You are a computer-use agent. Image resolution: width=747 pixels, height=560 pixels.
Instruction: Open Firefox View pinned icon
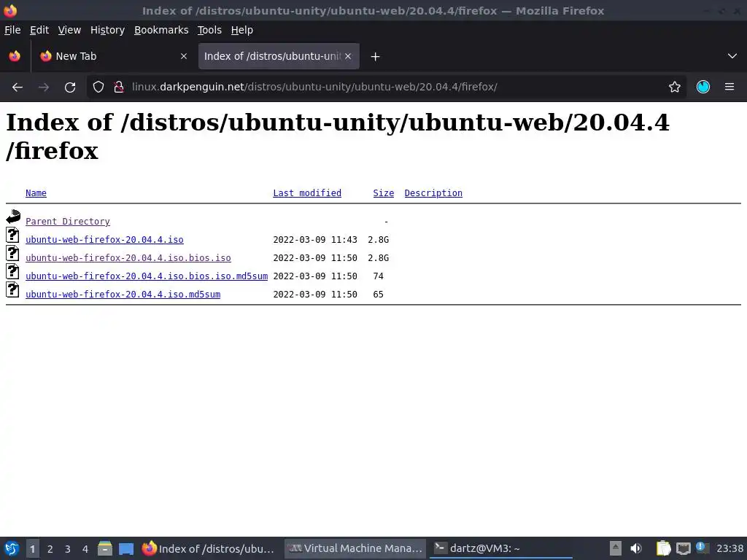click(15, 56)
